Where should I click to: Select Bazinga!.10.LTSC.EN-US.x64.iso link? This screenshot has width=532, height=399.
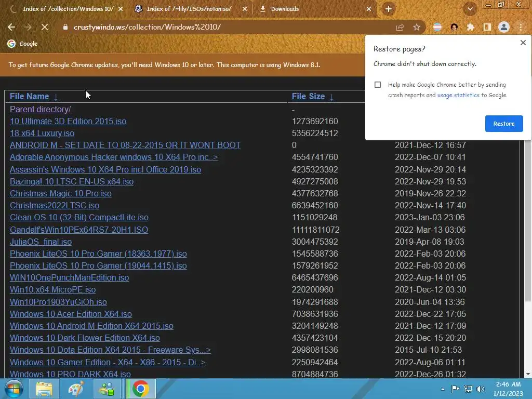(x=72, y=181)
